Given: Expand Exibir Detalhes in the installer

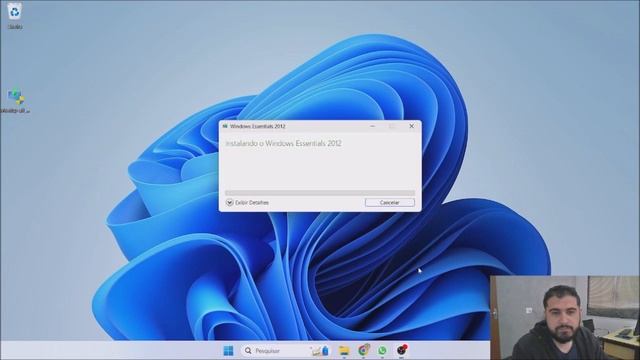Looking at the screenshot, I should [x=247, y=202].
